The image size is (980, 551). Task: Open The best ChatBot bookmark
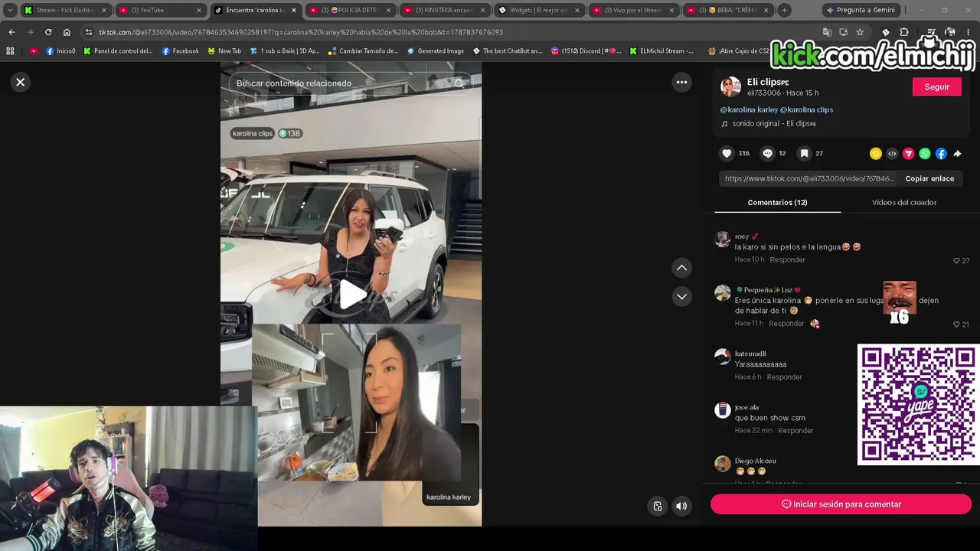click(508, 51)
